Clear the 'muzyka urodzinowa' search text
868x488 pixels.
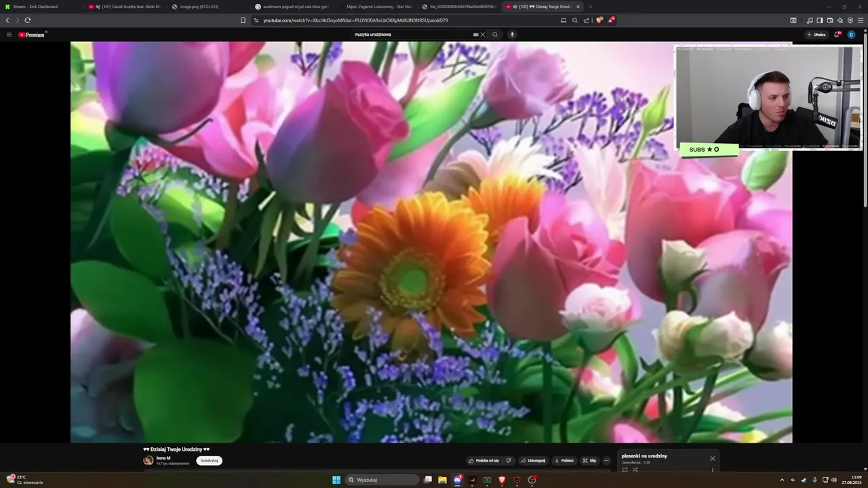(483, 35)
